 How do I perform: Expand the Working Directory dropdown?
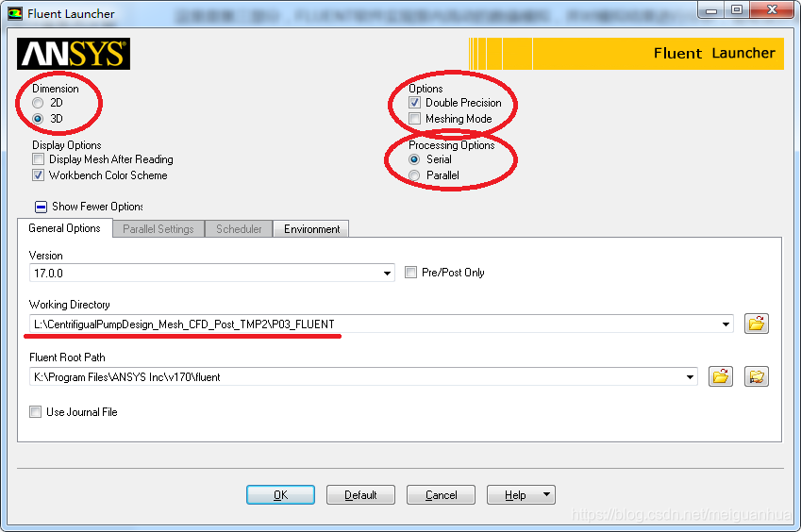pos(726,324)
